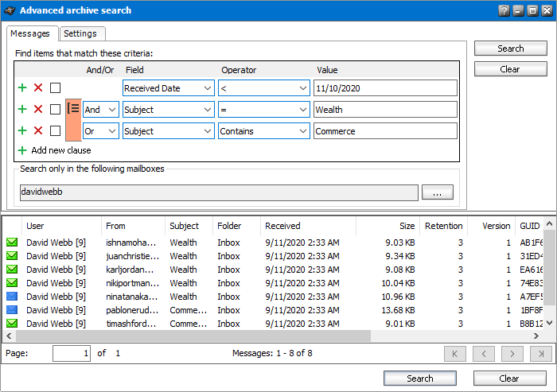The width and height of the screenshot is (557, 392).
Task: Toggle the checkbox for Subject Contains Commerce row
Action: [x=55, y=130]
